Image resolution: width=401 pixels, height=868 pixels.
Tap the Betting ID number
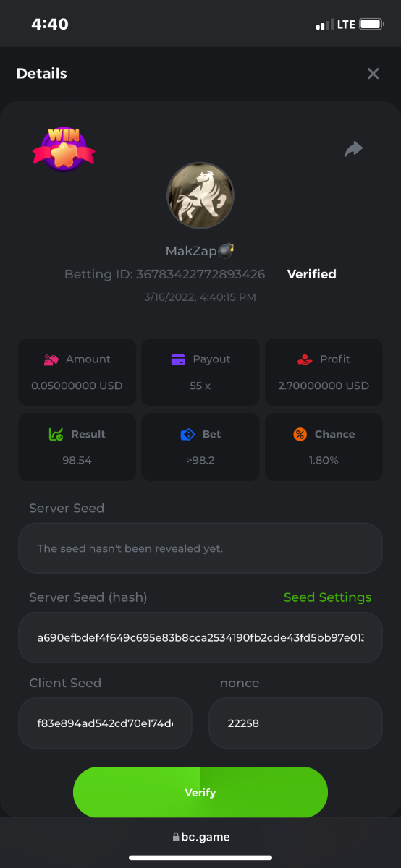[x=200, y=275]
